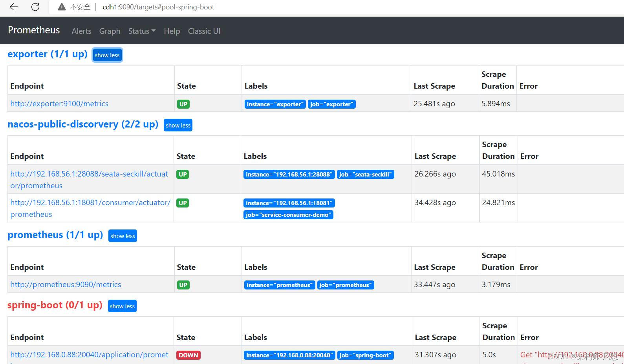
Task: Click the 34.428s ago last scrape value
Action: click(x=435, y=202)
